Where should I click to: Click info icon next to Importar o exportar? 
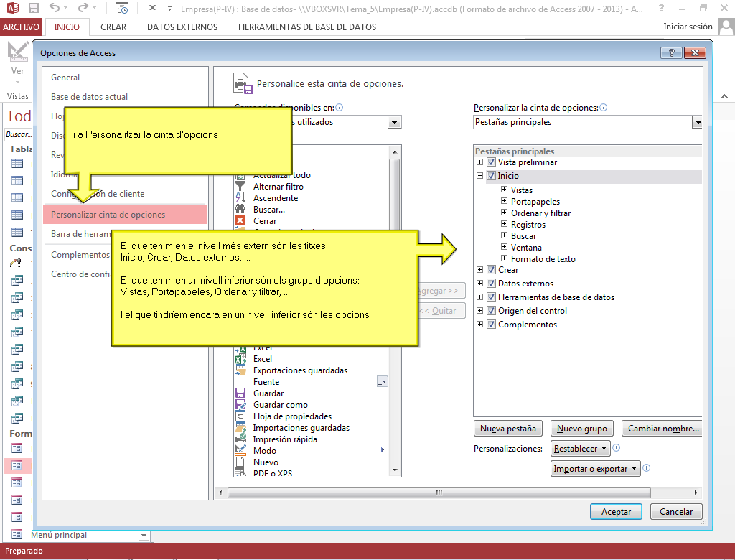coord(647,467)
